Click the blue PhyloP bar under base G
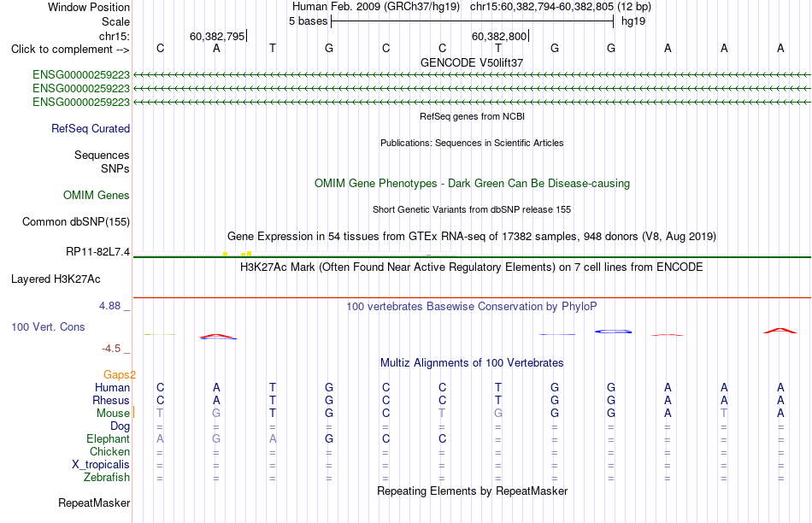Viewport: 812px width, 523px height. [x=613, y=332]
